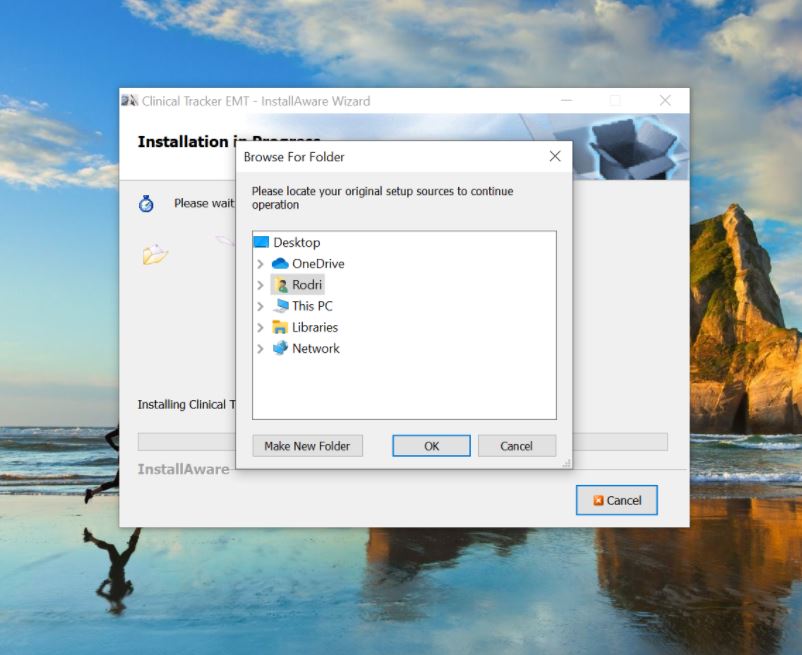Minimize the InstallAware Wizard window

coord(566,100)
